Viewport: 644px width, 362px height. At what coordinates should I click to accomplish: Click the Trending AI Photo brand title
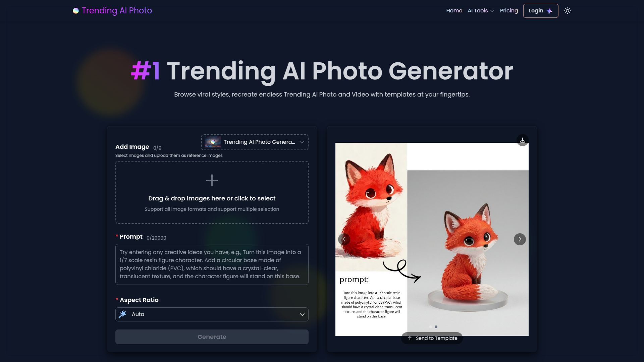(117, 11)
